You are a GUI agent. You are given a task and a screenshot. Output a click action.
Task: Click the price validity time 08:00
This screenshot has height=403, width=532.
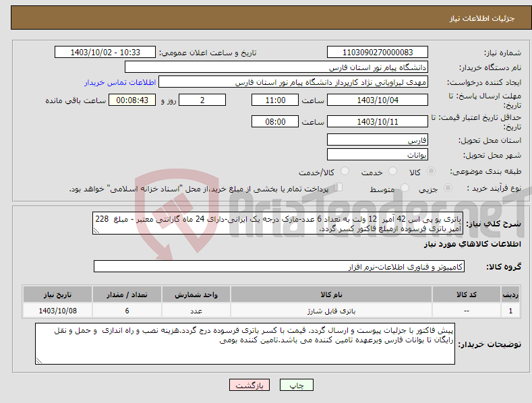pos(275,121)
